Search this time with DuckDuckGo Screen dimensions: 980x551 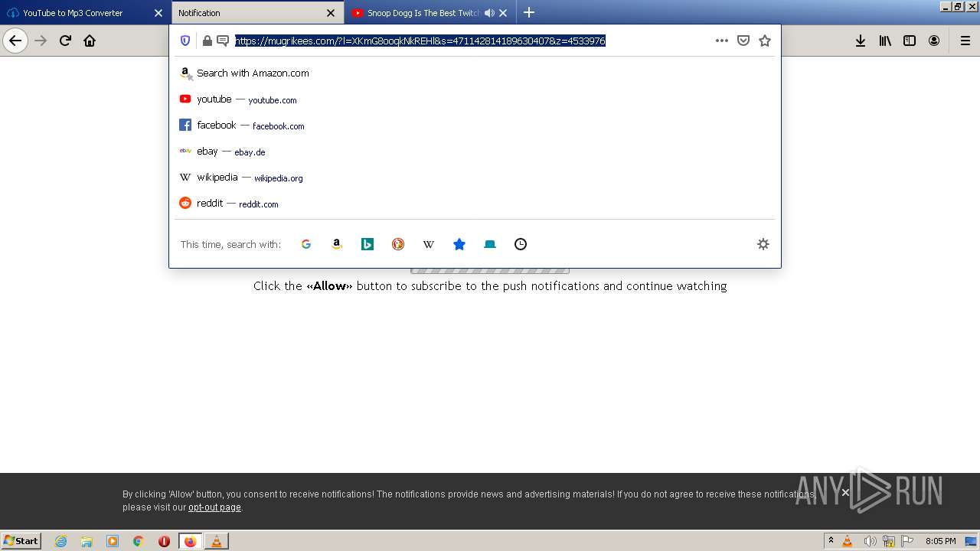click(398, 244)
